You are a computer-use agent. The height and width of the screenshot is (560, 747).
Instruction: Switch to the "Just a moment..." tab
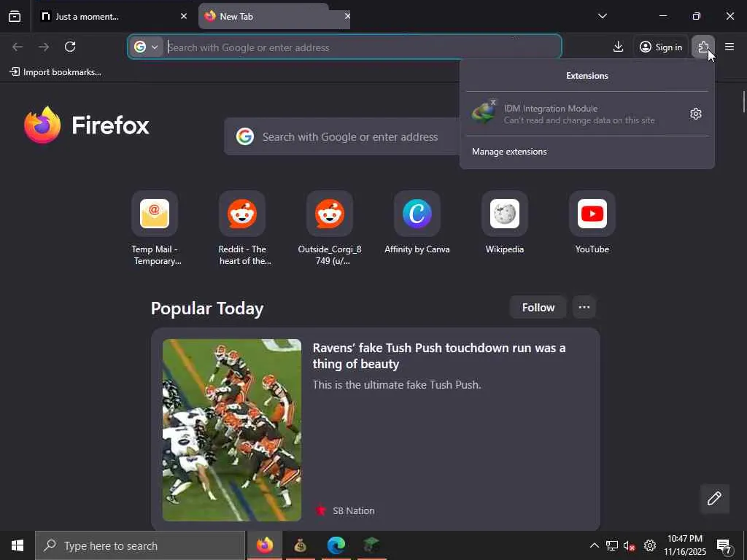click(x=114, y=16)
